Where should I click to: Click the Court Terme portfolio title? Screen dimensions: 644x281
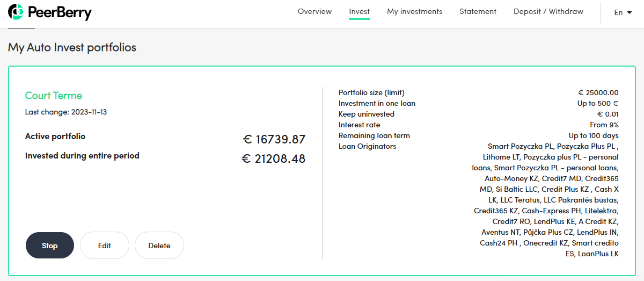(54, 96)
